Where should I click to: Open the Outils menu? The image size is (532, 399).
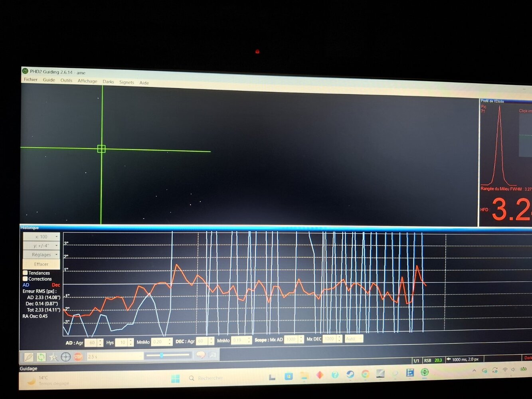(x=66, y=80)
